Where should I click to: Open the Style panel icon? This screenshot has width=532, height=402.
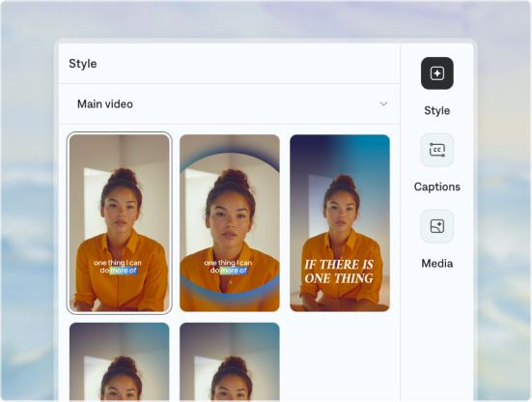(x=437, y=73)
